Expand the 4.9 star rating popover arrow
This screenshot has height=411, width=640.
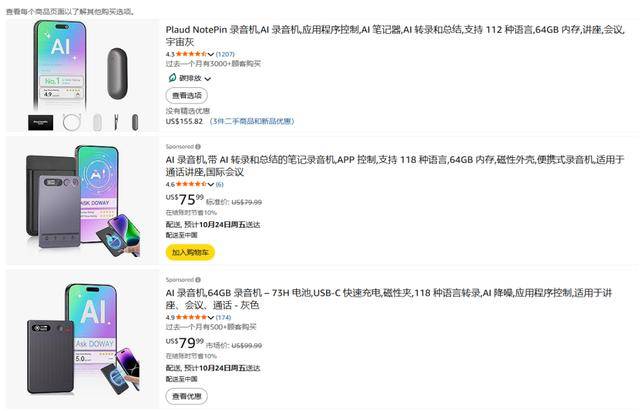tap(210, 317)
